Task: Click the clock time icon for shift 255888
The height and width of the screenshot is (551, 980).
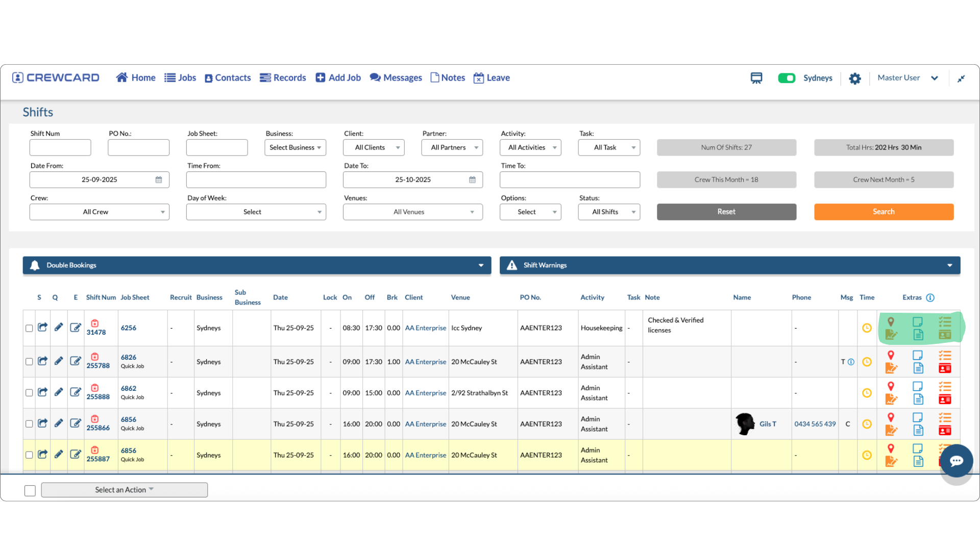Action: tap(867, 393)
